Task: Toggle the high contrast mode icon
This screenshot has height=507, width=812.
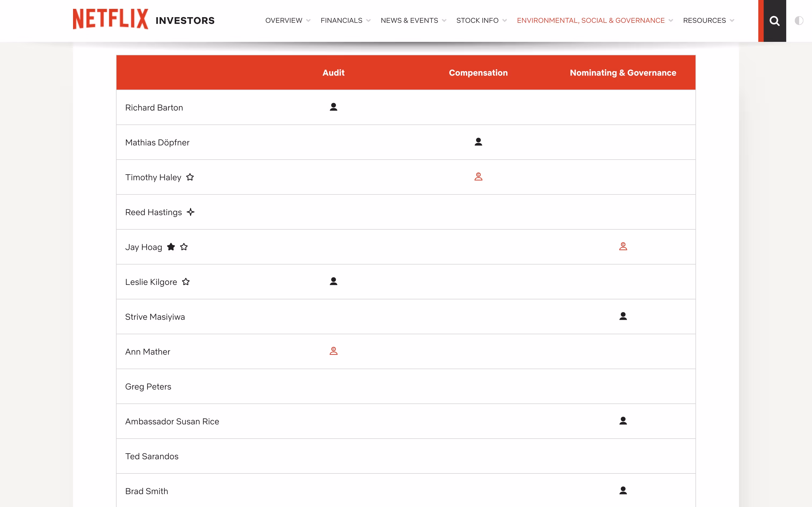Action: click(x=799, y=21)
